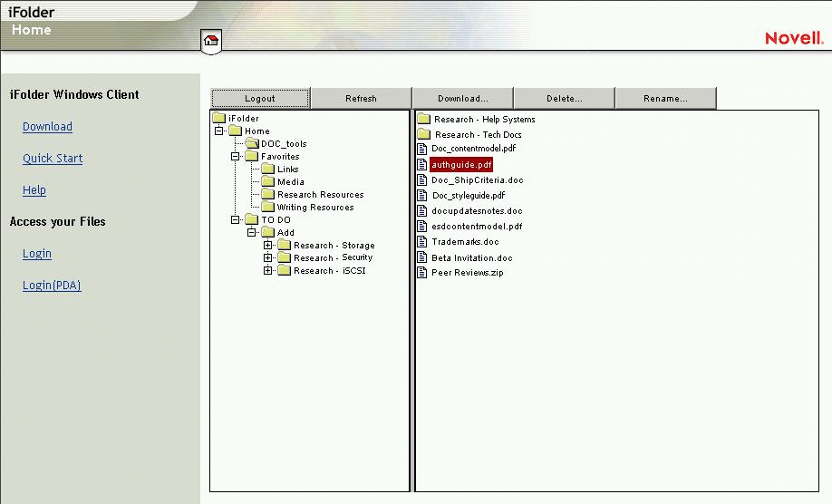The width and height of the screenshot is (832, 504).
Task: Open the Research - Help Systems folder icon
Action: (423, 119)
